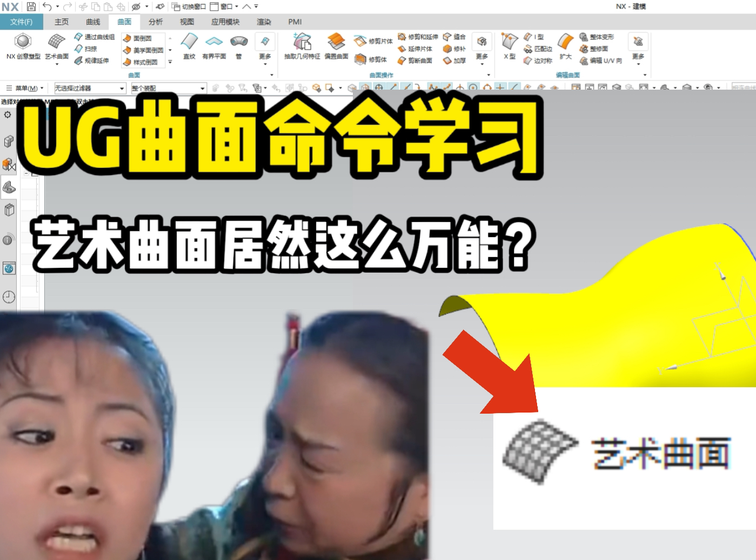Switch to the 分析 ribbon tab
Viewport: 756px width, 560px height.
(x=156, y=22)
